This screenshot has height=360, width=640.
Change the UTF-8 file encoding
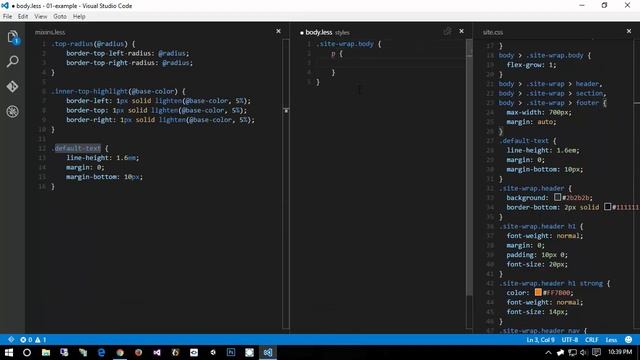coord(569,340)
